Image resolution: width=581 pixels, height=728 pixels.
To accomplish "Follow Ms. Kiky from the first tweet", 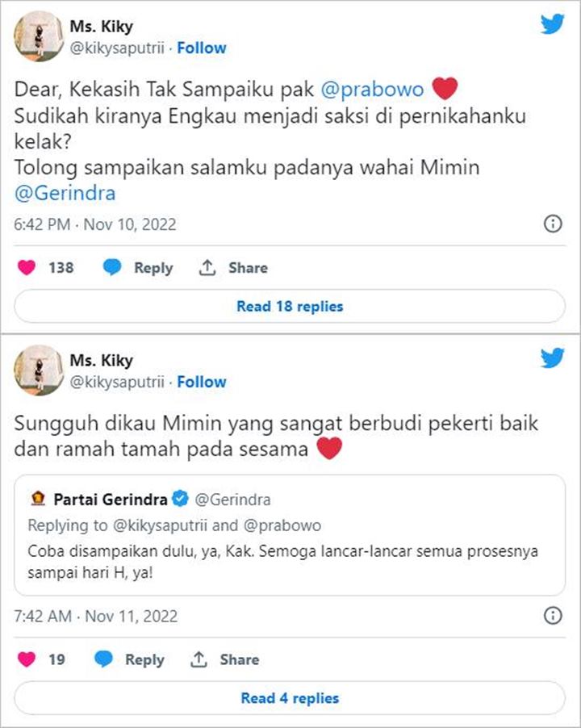I will coord(202,48).
